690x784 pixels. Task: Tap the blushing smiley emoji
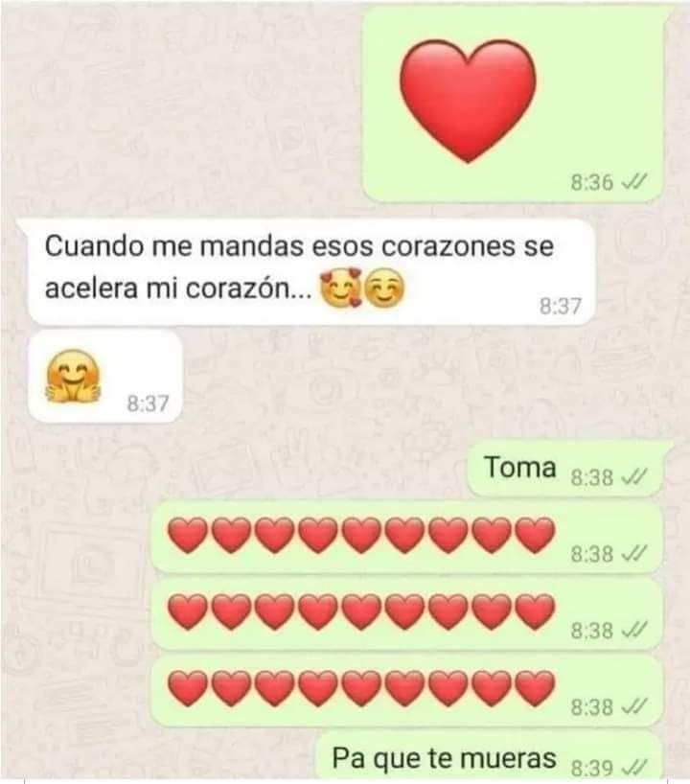pos(384,288)
